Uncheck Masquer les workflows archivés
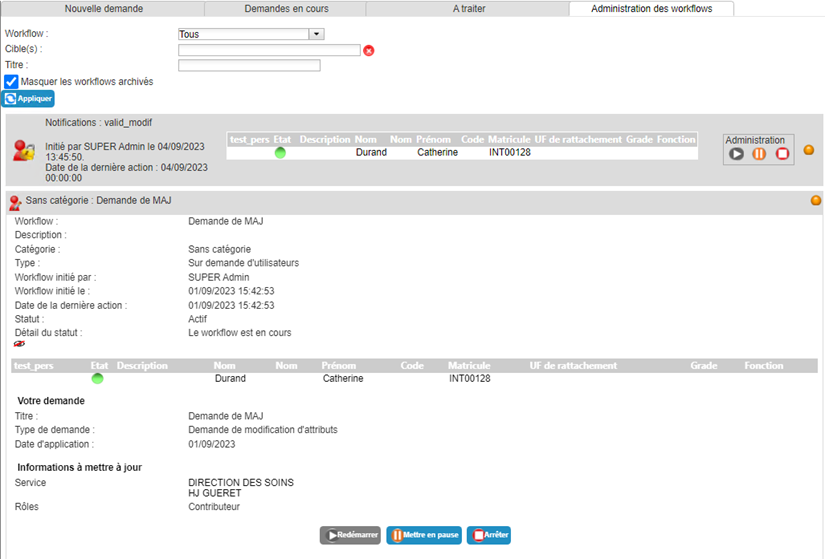 point(11,82)
